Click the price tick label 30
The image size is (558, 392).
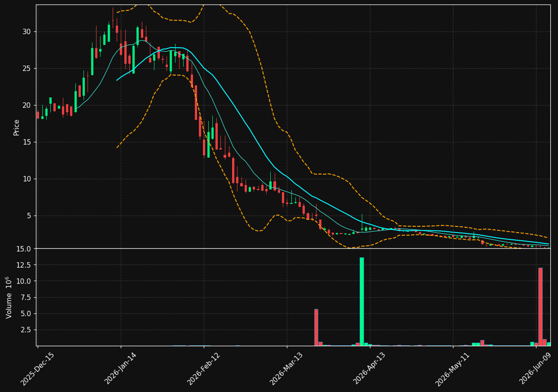[27, 32]
